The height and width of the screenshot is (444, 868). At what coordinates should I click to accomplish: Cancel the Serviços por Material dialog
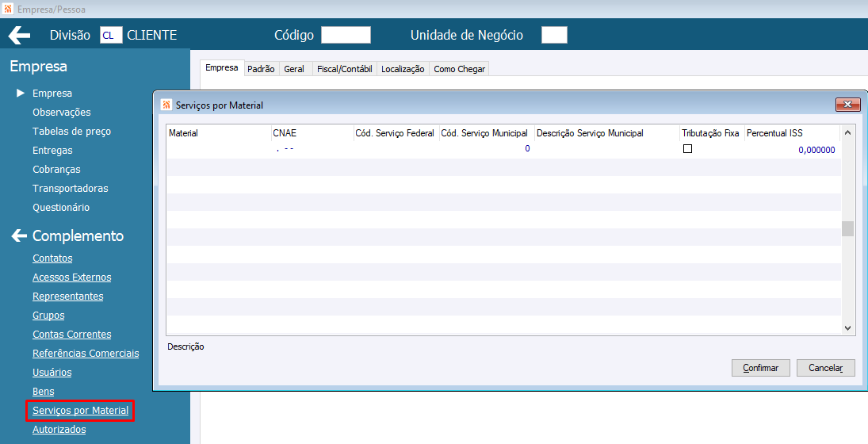[825, 368]
